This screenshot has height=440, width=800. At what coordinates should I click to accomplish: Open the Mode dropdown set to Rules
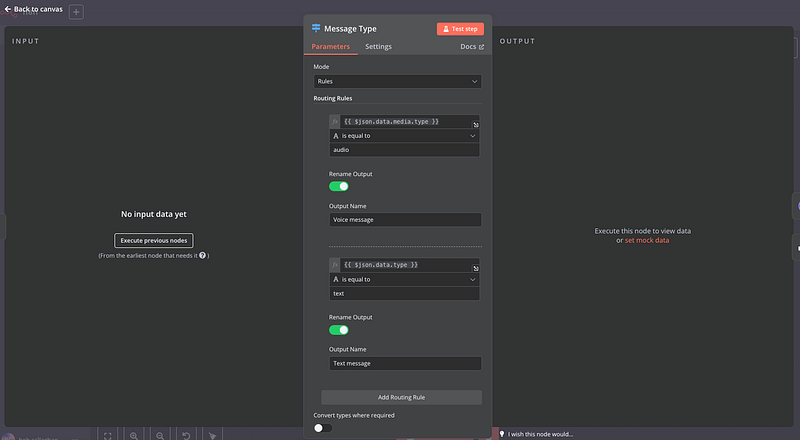pyautogui.click(x=397, y=81)
